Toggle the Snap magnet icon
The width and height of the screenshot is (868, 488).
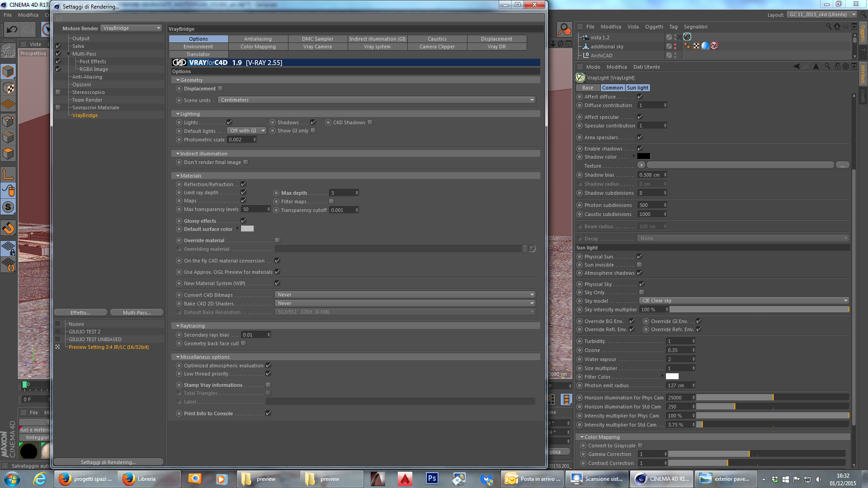8,228
